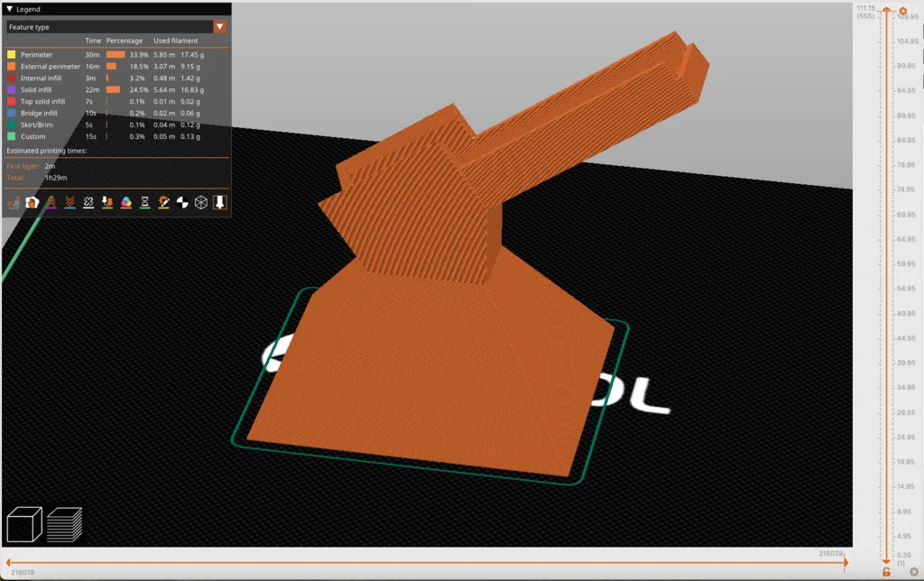The height and width of the screenshot is (581, 924).
Task: Collapse the Legend panel
Action: click(9, 9)
